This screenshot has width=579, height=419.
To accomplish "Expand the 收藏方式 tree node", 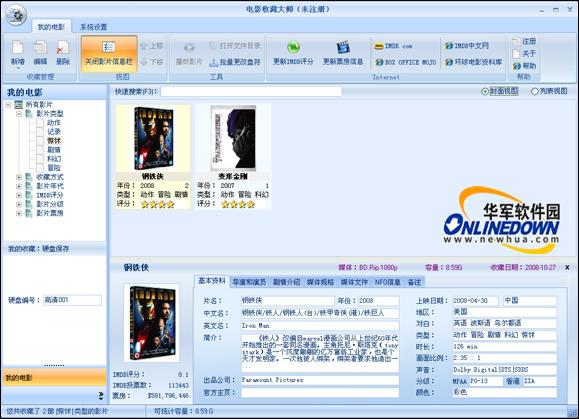I will (x=19, y=177).
